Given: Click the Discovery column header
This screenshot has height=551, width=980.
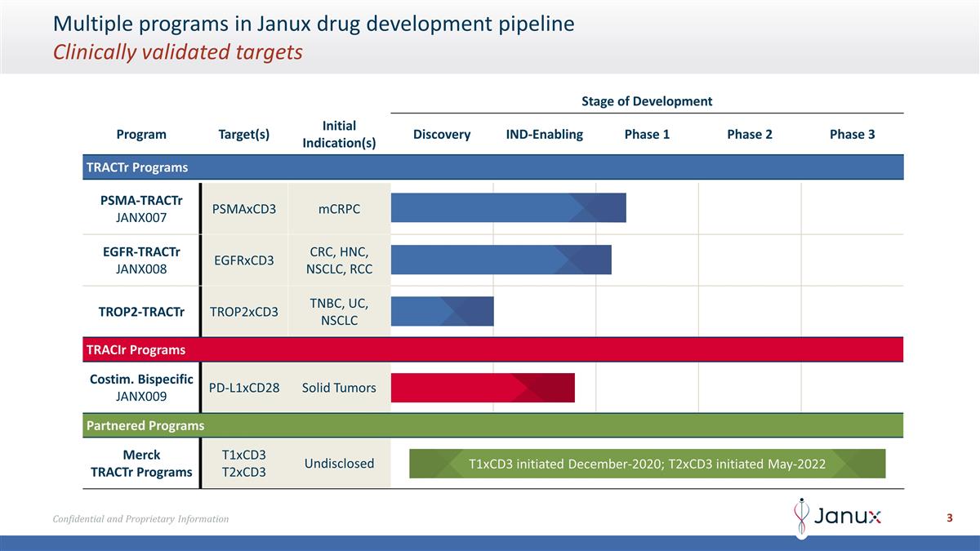Looking at the screenshot, I should 442,134.
